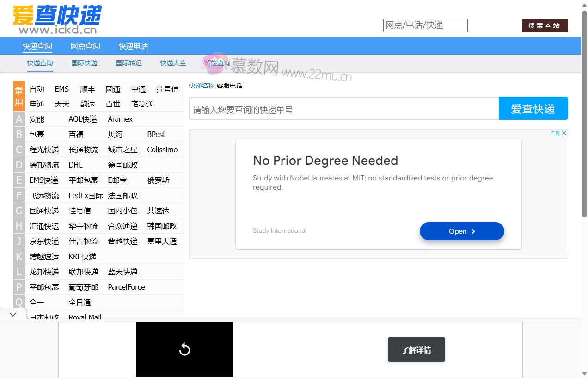The width and height of the screenshot is (588, 379).
Task: Click the reload icon in the bottom ad
Action: point(184,350)
